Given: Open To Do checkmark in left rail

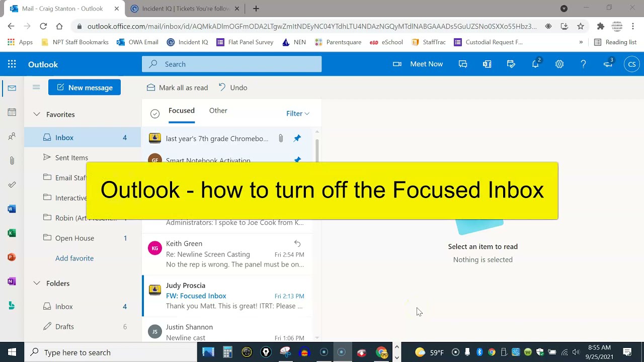Looking at the screenshot, I should tap(12, 185).
